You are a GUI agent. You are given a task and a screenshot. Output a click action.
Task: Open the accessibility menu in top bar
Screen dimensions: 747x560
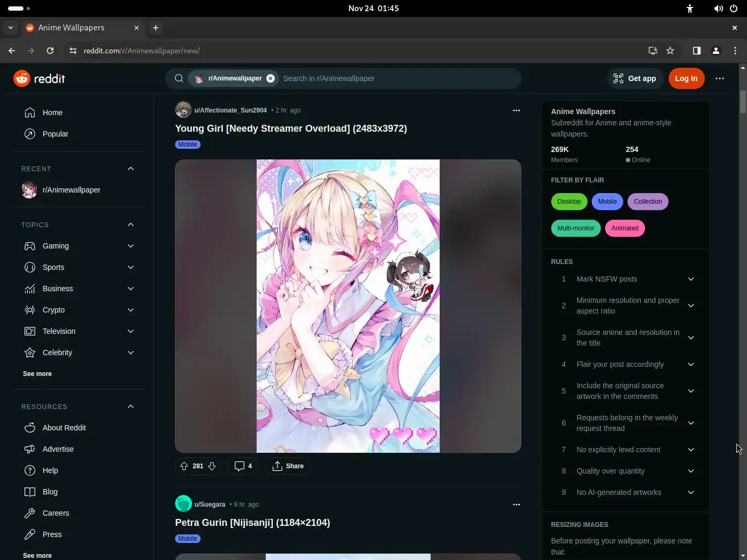(690, 9)
